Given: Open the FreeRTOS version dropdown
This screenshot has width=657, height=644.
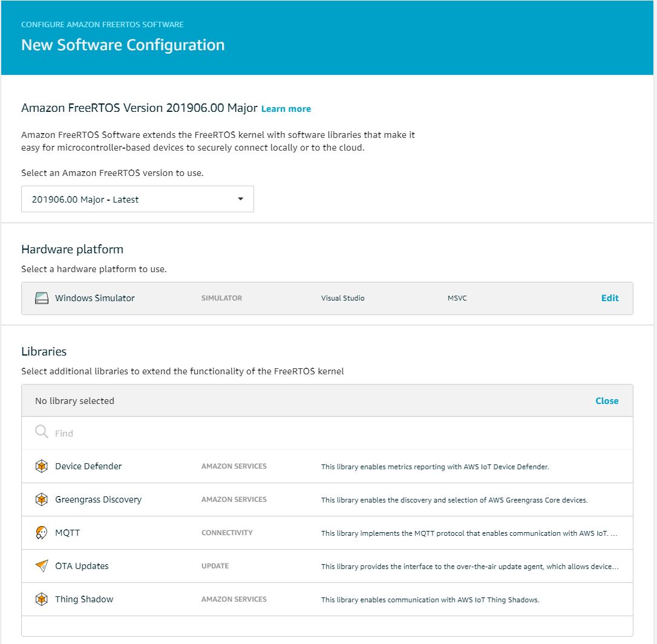Looking at the screenshot, I should [x=137, y=199].
